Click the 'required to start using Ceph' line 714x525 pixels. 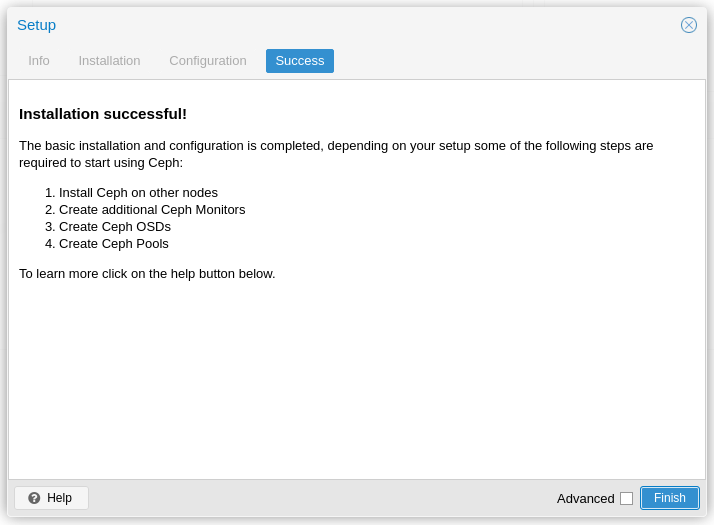coord(101,163)
